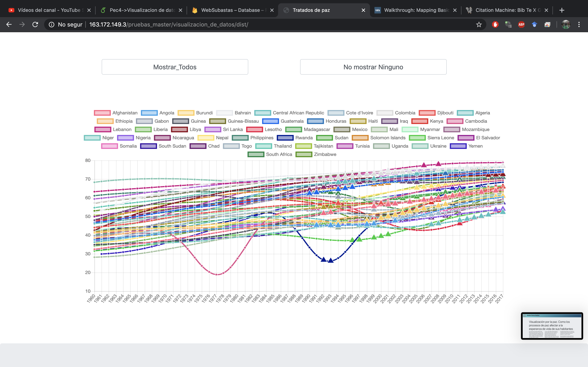
Task: Click the browser back arrow
Action: pyautogui.click(x=9, y=24)
